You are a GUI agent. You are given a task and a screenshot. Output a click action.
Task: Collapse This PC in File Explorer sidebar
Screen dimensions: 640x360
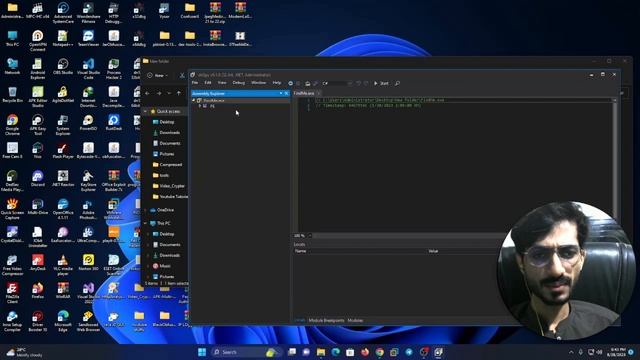coord(145,223)
